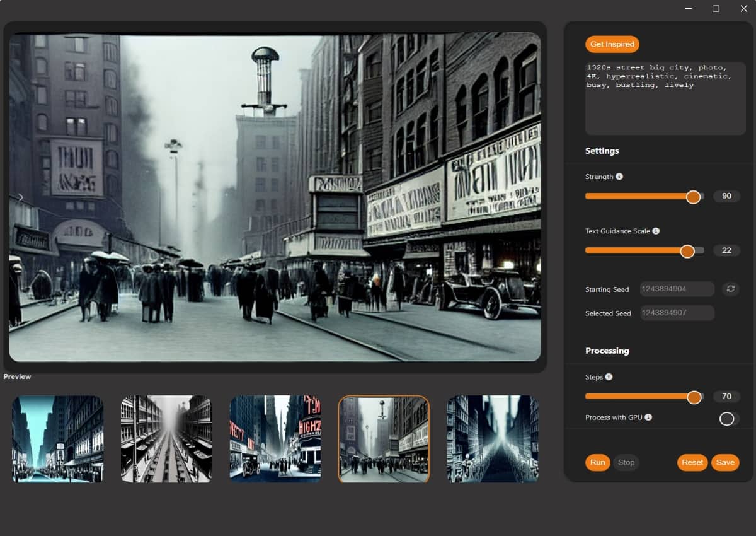
Task: Click the Steps slider handle
Action: click(x=695, y=397)
